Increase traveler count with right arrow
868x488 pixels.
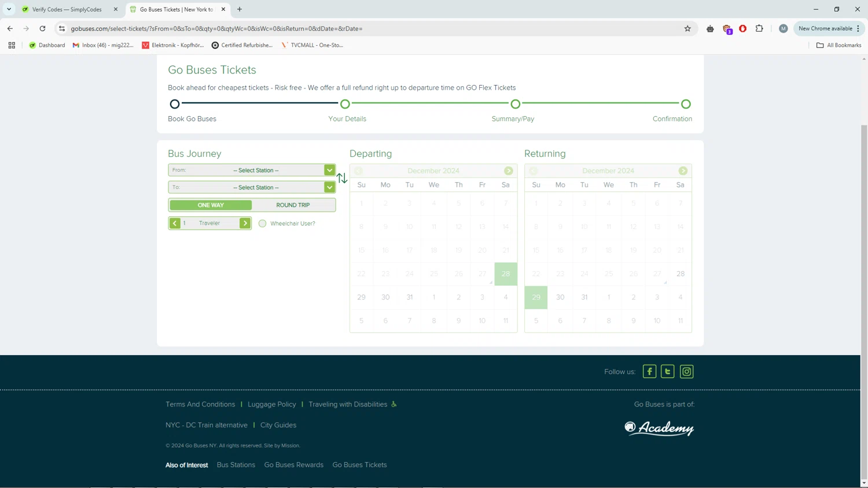245,223
